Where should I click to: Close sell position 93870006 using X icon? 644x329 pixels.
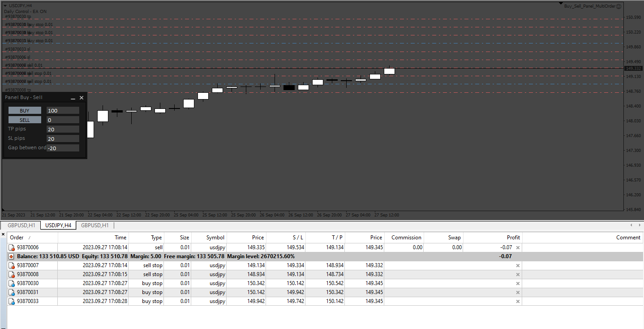point(518,247)
